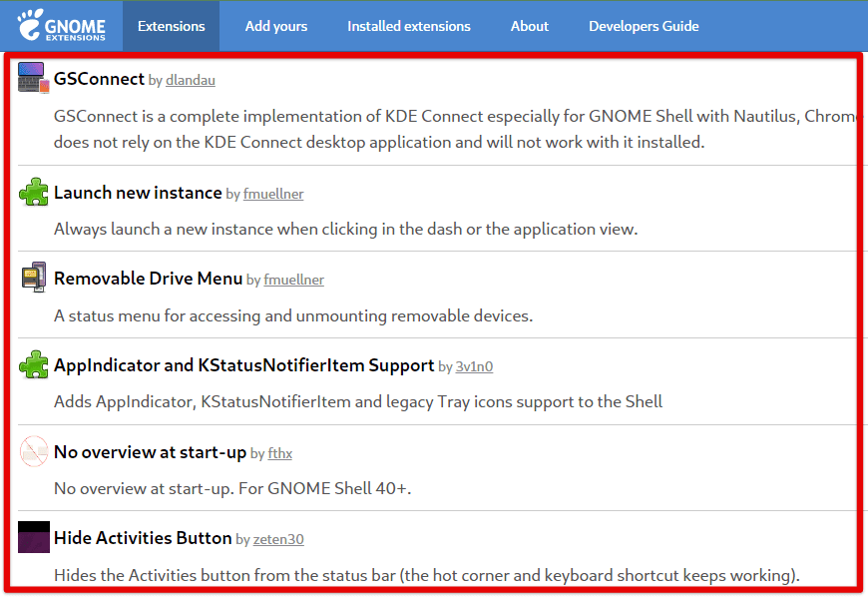This screenshot has width=868, height=597.
Task: Click 'For GNOME Shell 40+' description
Action: point(232,489)
